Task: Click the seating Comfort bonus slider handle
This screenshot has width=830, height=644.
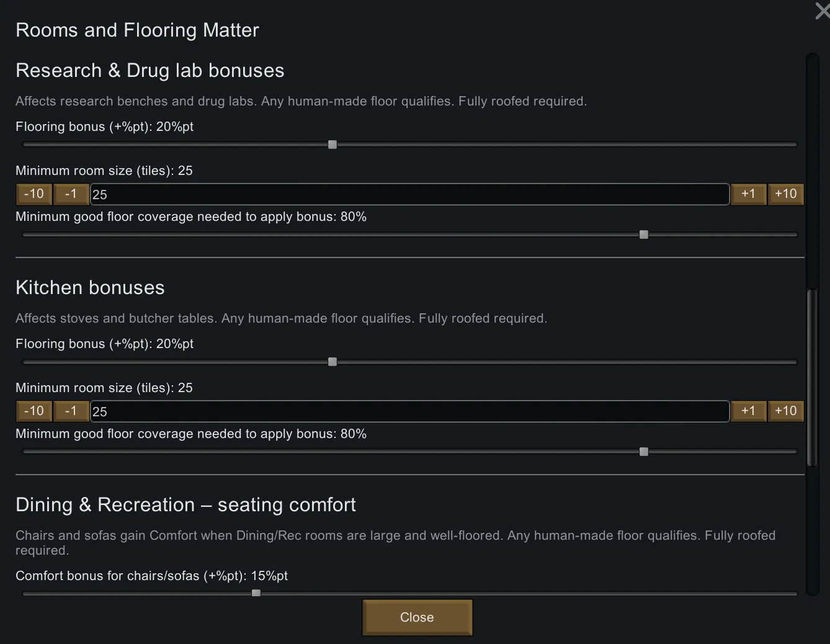Action: coord(256,593)
